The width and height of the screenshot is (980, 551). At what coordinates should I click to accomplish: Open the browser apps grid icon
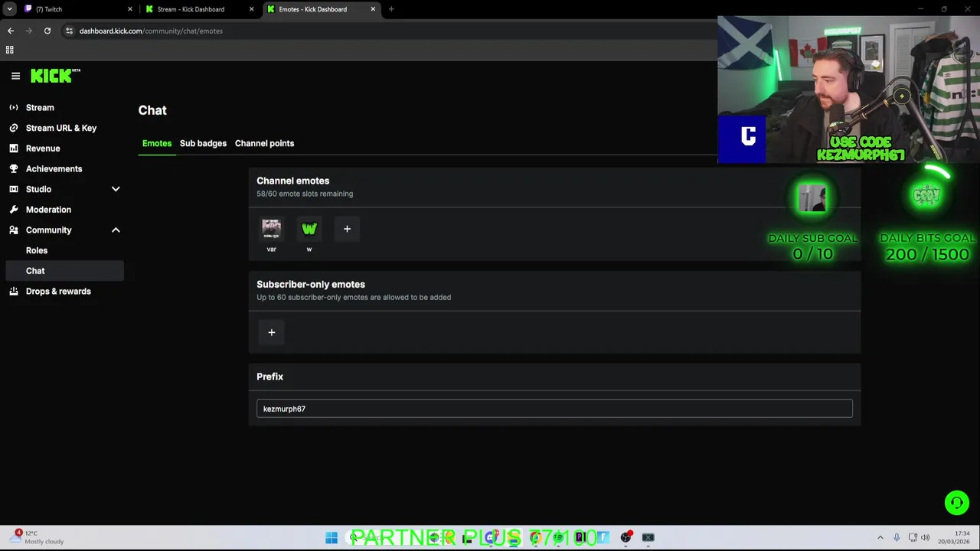(x=9, y=50)
